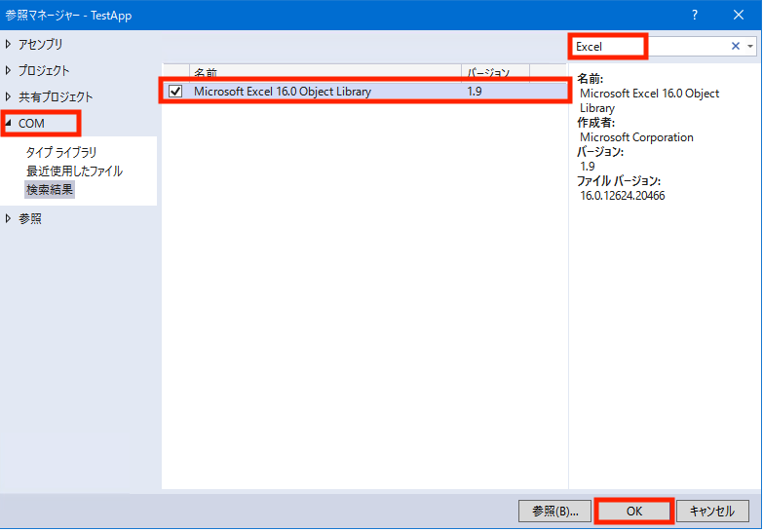This screenshot has width=763, height=532.
Task: Sort list by バージョン column header
Action: pyautogui.click(x=495, y=72)
